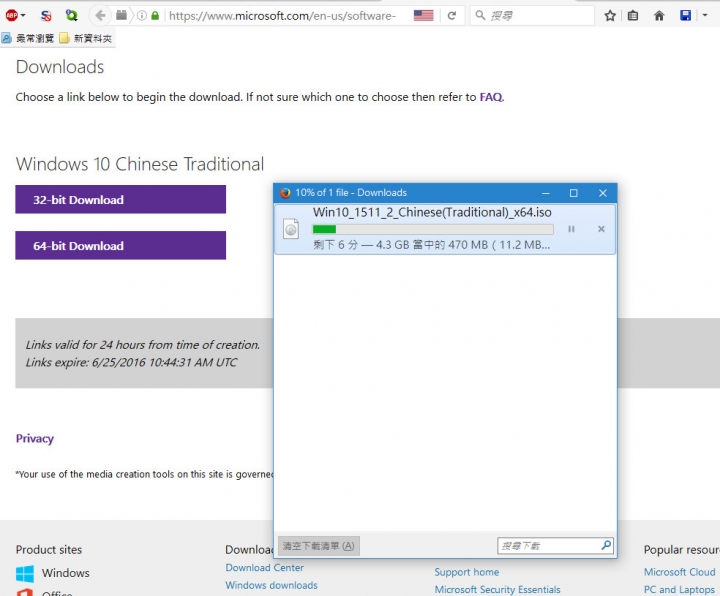Open the FAQ link
Viewport: 720px width, 596px height.
491,97
